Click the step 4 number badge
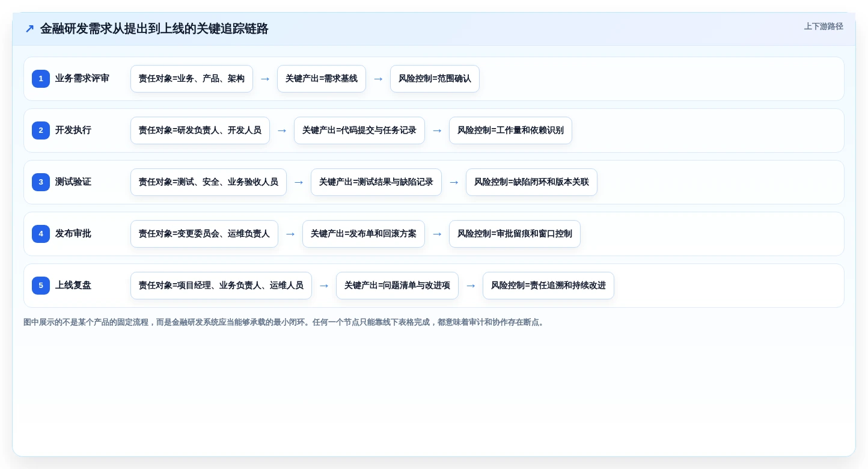Screen dimensions: 868x469 pyautogui.click(x=41, y=234)
